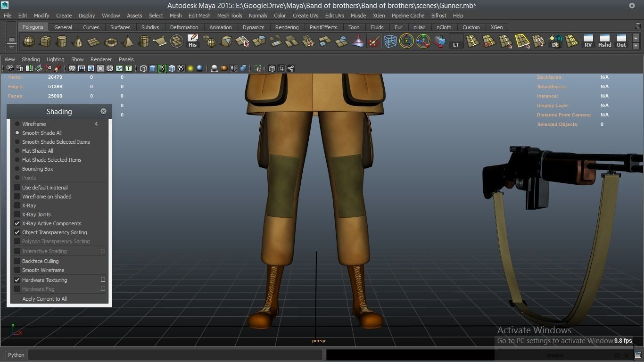
Task: Switch to the Curves shelf tab
Action: pos(91,27)
